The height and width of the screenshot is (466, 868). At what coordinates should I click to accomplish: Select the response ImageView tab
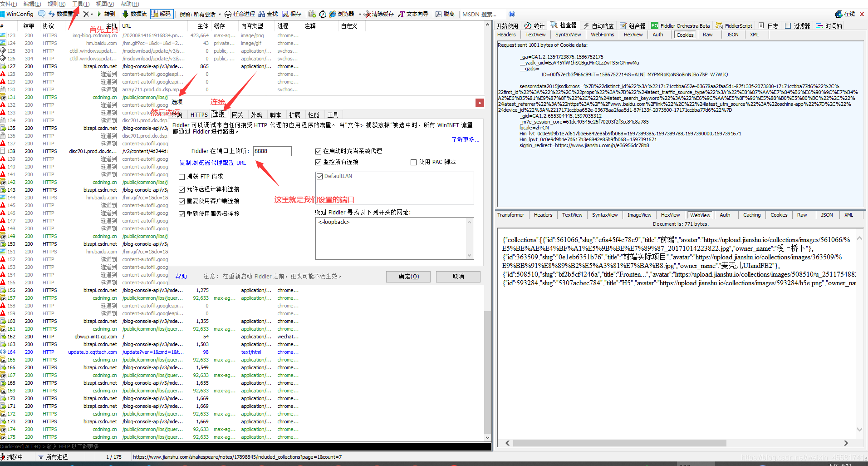coord(639,215)
